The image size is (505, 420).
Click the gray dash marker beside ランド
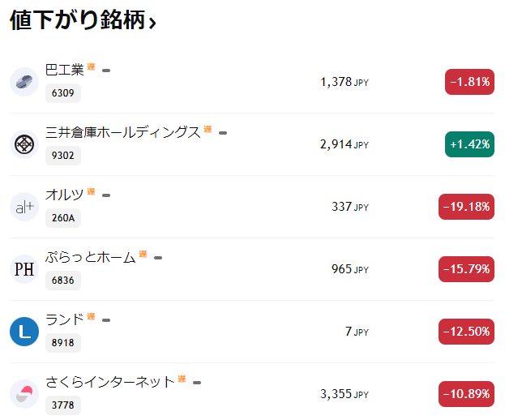(106, 319)
